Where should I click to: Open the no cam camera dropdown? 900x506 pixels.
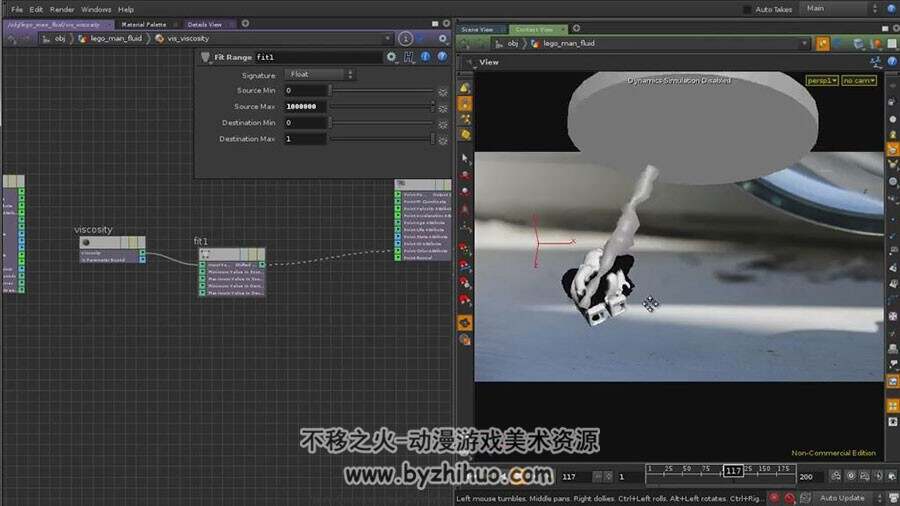pyautogui.click(x=859, y=81)
